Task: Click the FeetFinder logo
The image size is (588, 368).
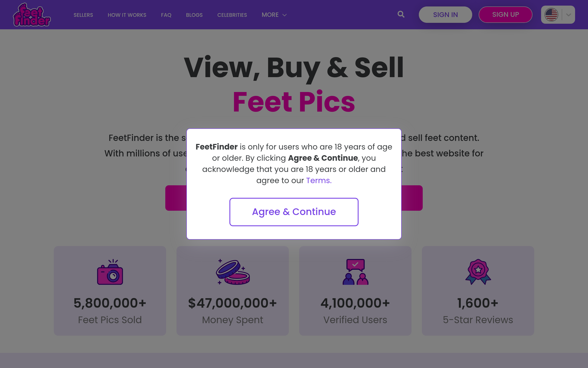Action: [x=32, y=15]
